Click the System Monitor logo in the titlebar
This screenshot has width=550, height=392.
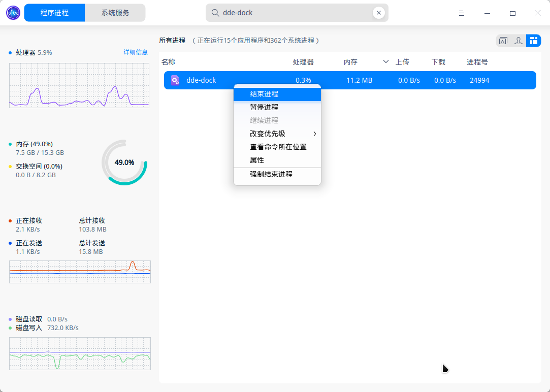pos(12,12)
